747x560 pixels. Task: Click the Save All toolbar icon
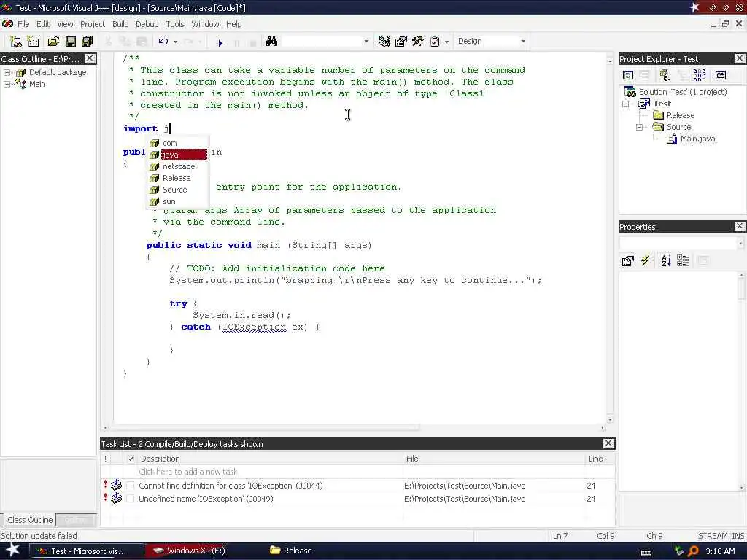[88, 42]
